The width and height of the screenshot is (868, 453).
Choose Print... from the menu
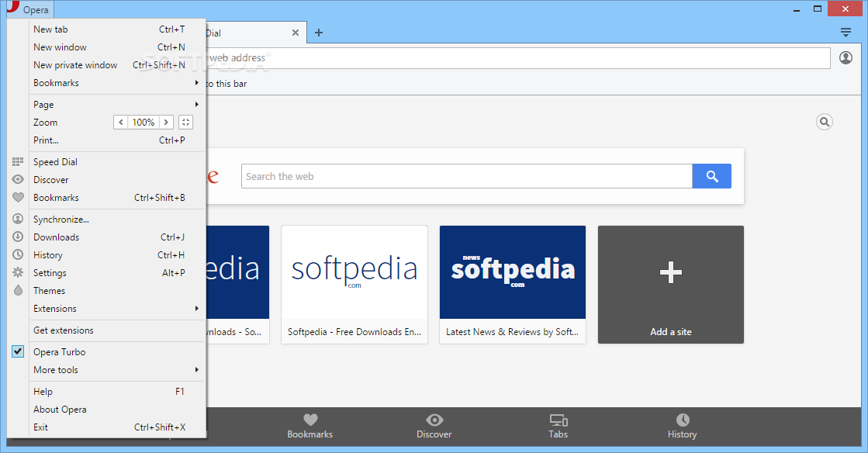click(117, 140)
